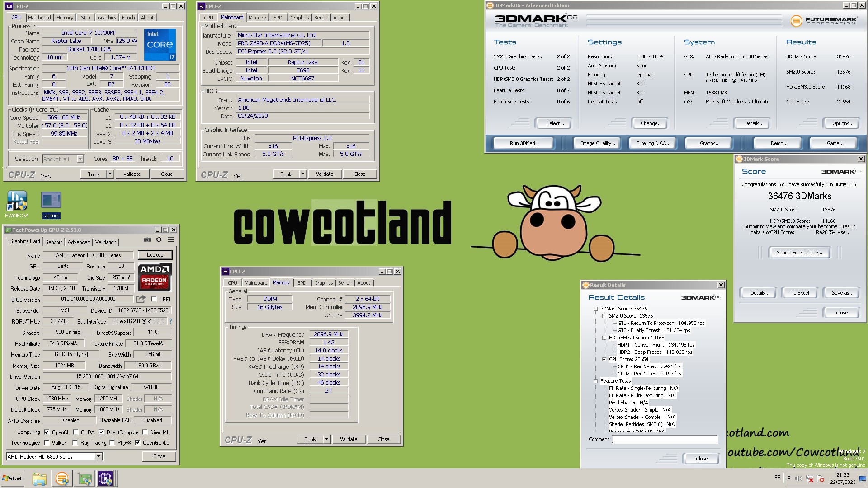Toggle the UEFI checkbox in GPU-Z
This screenshot has width=868, height=488.
pos(154,299)
